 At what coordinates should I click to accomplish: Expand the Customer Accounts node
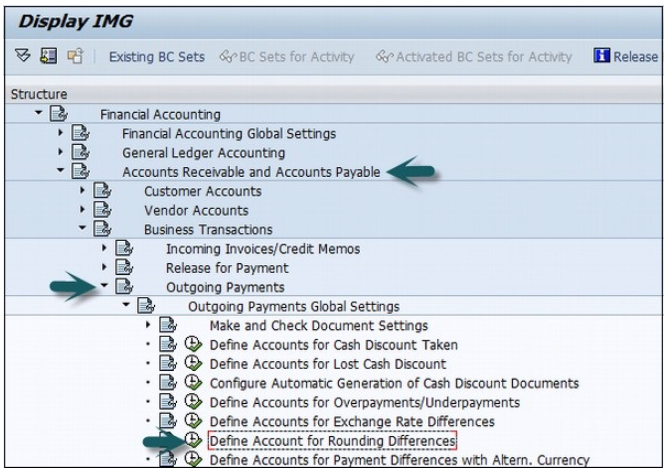[83, 191]
